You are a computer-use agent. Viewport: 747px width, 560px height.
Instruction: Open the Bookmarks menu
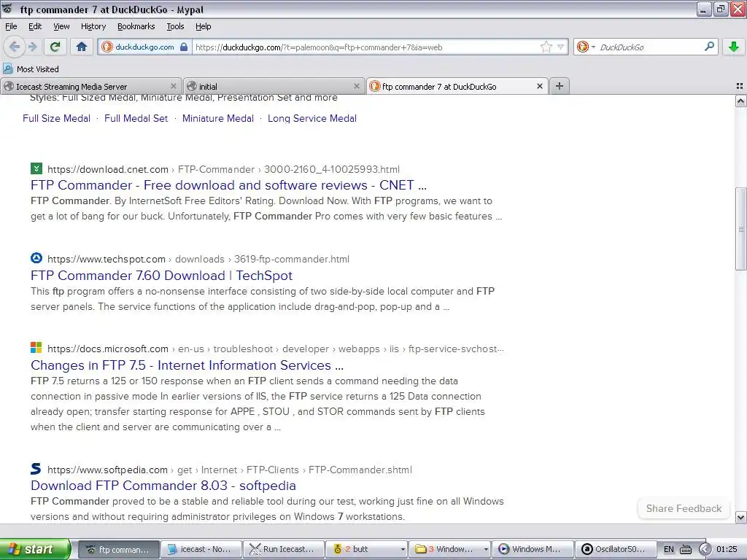136,26
